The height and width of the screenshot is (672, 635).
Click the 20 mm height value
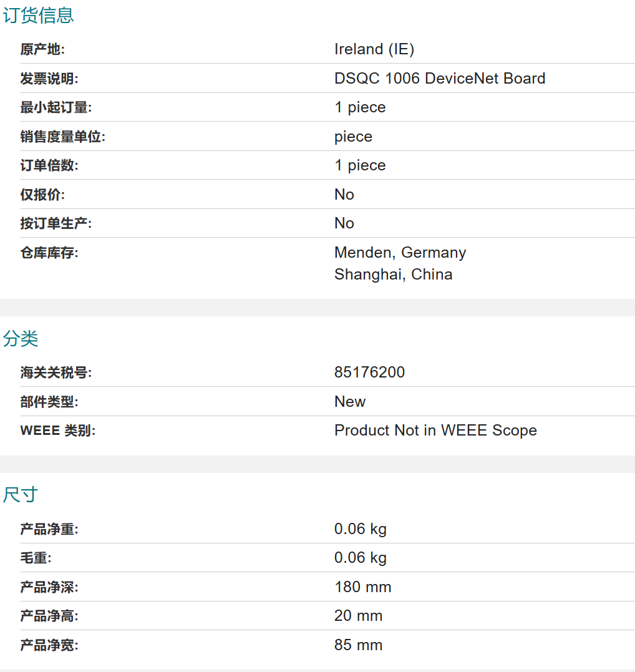pyautogui.click(x=358, y=616)
